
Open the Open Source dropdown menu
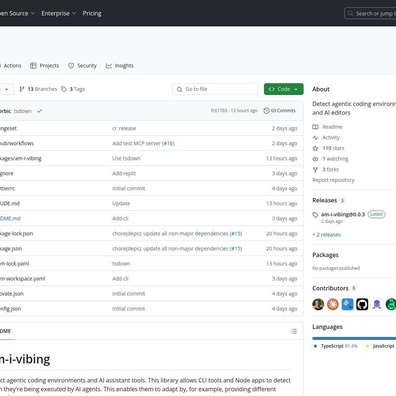pos(17,13)
